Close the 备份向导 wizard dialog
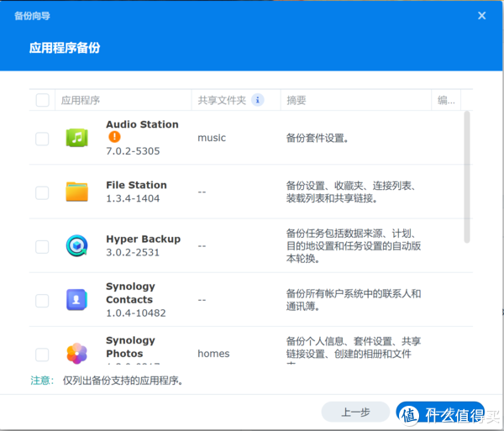The height and width of the screenshot is (431, 504). click(481, 15)
